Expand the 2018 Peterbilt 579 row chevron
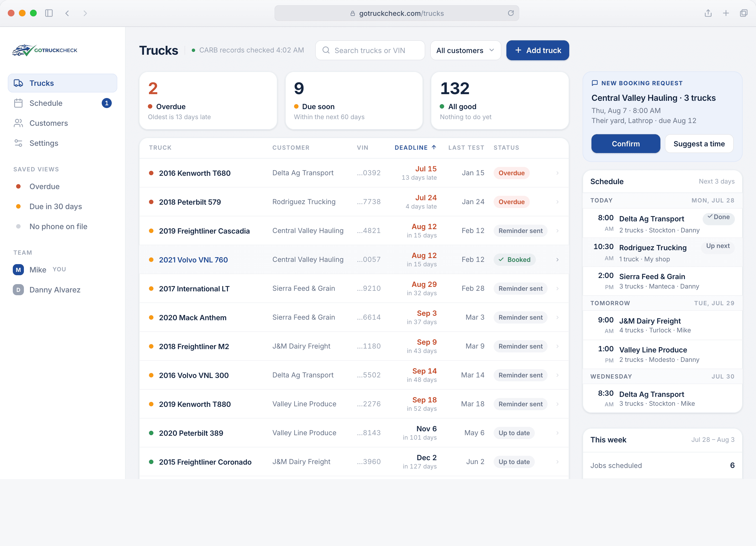Viewport: 756px width, 546px height. tap(557, 202)
